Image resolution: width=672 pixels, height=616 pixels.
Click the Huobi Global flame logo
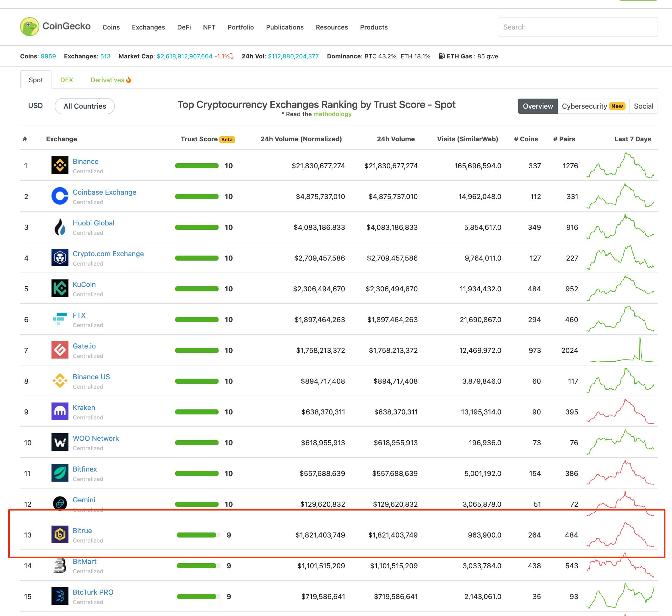(60, 227)
